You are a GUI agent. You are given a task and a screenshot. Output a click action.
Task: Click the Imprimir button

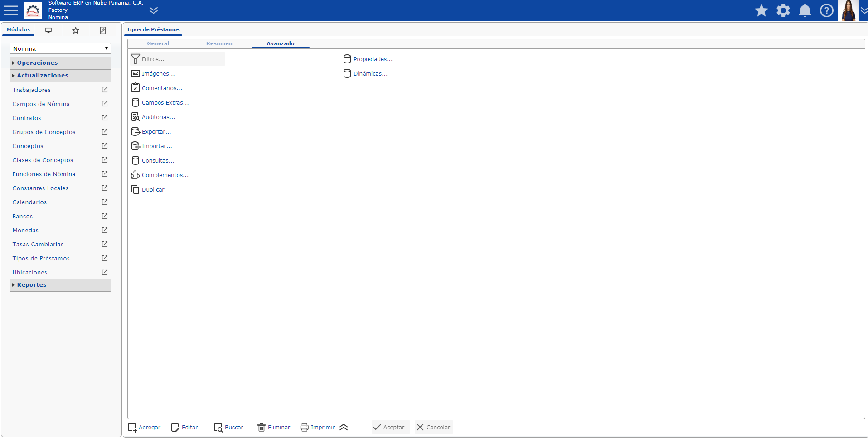point(318,428)
